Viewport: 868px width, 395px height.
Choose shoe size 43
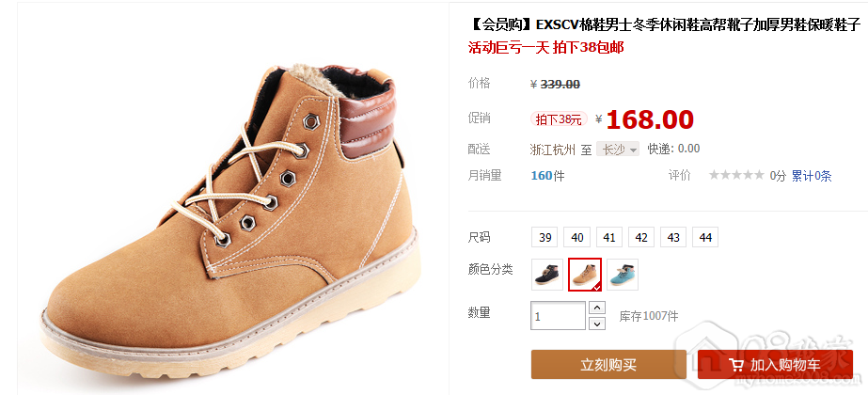673,238
